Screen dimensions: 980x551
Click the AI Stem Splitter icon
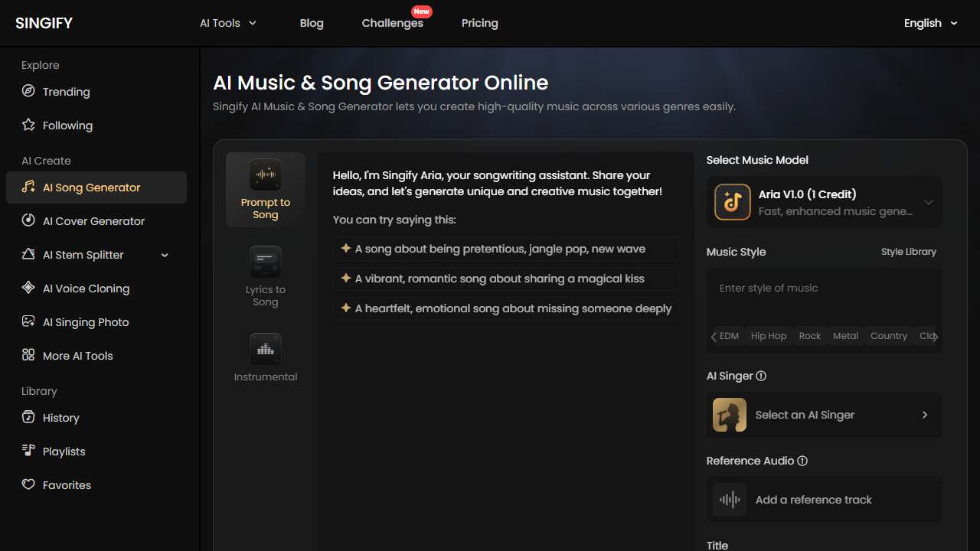(28, 254)
